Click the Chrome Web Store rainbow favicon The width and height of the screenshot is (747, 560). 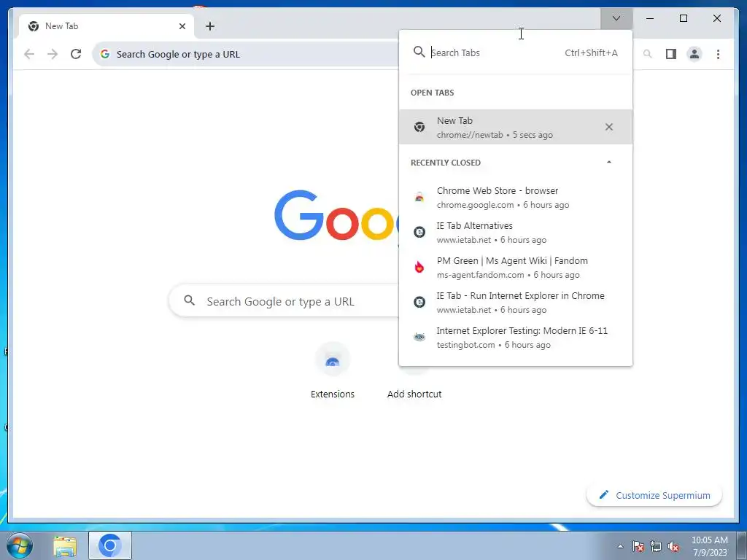[x=419, y=197]
